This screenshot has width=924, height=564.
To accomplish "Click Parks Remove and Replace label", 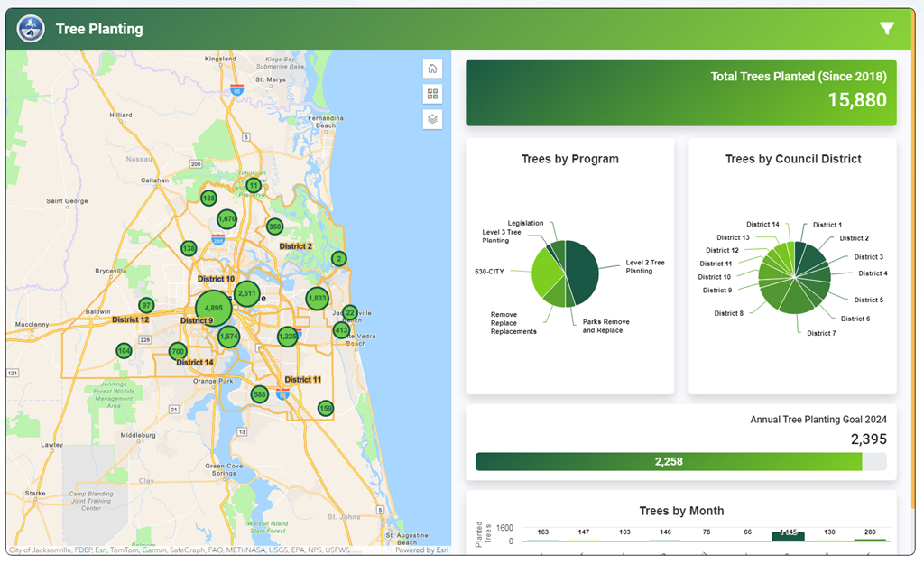I will tap(605, 326).
